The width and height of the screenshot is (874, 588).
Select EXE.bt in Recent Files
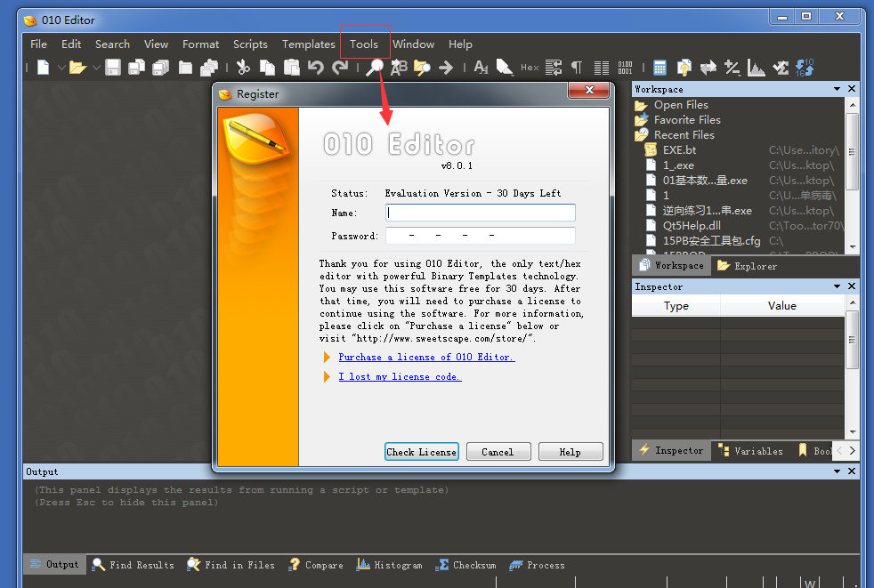pyautogui.click(x=679, y=150)
